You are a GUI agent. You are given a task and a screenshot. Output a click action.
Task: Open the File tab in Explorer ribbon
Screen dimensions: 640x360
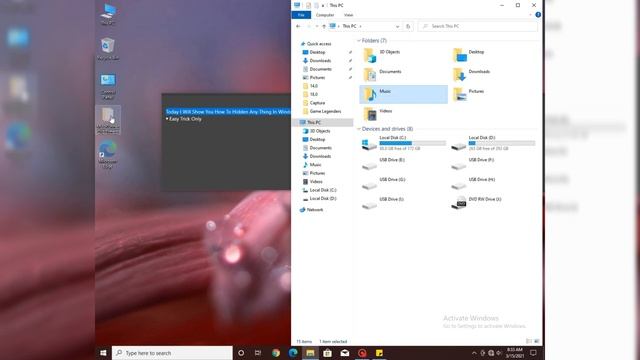point(301,15)
